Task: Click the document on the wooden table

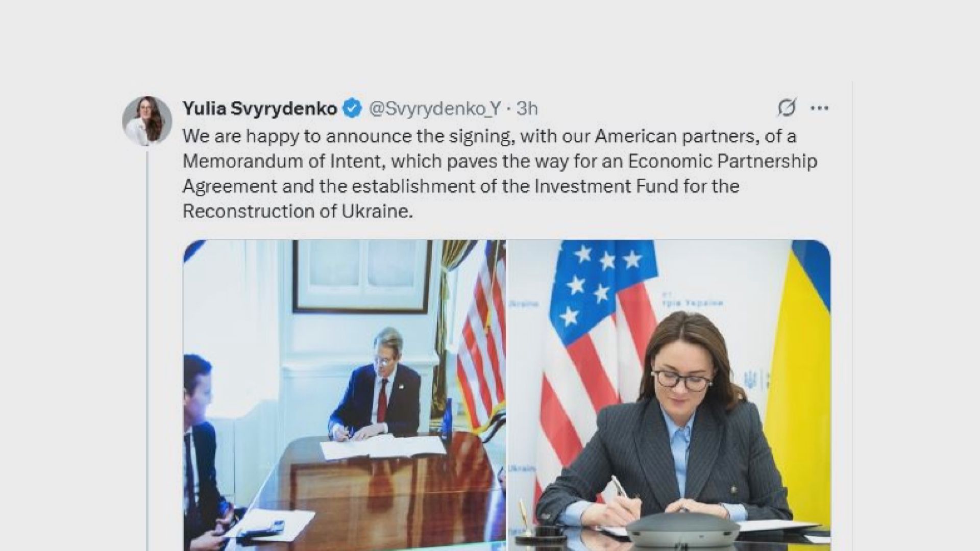Action: 383,448
